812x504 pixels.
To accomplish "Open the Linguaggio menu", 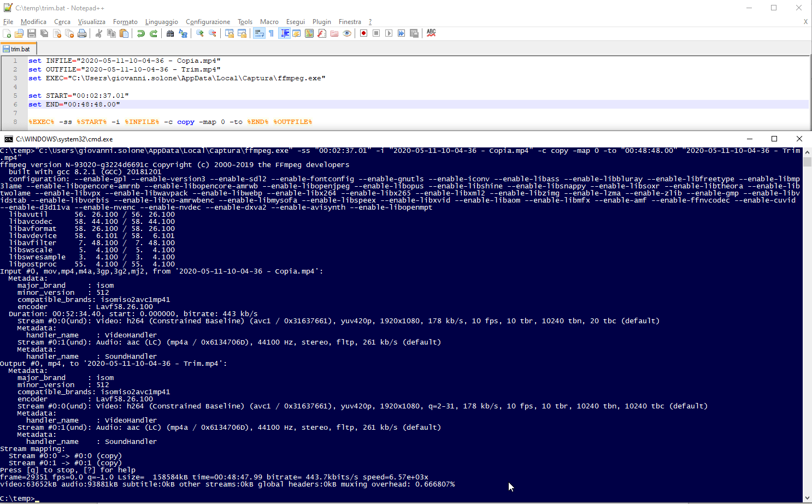I will pyautogui.click(x=162, y=22).
